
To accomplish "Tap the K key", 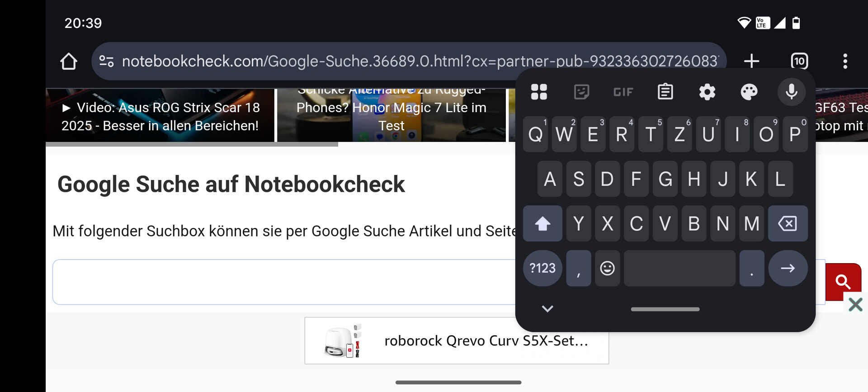I will click(x=752, y=179).
